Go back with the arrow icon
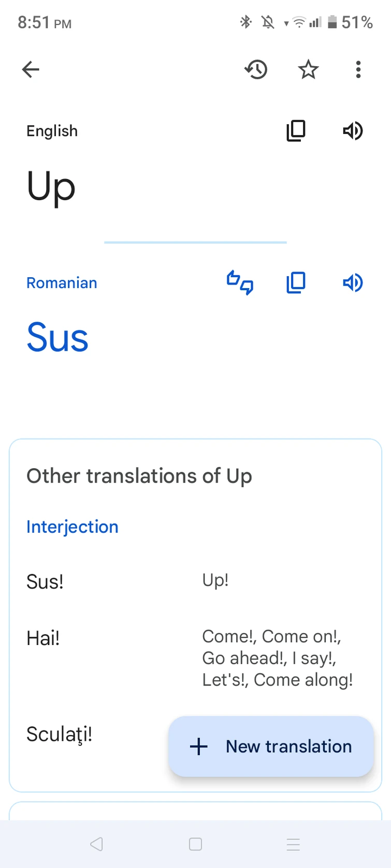391x868 pixels. tap(30, 69)
